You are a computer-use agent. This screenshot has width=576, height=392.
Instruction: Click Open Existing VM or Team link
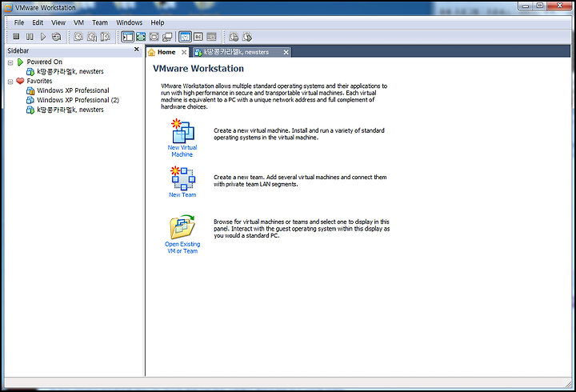point(182,248)
